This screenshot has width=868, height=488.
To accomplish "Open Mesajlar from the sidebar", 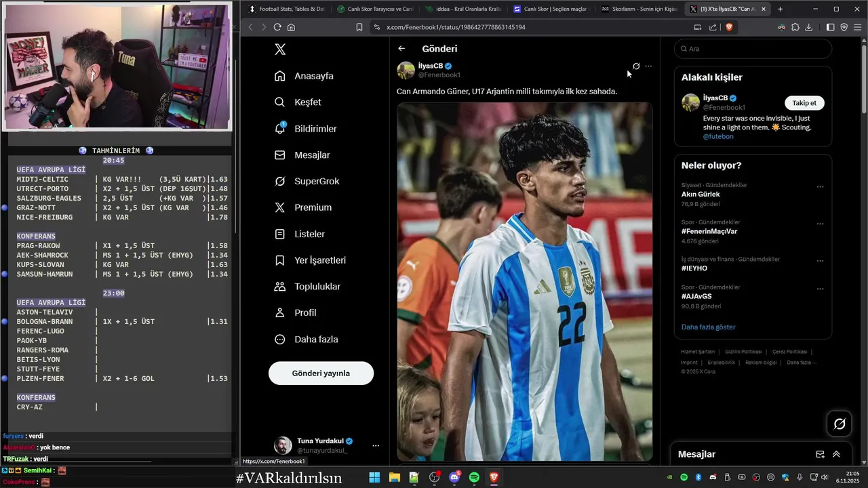I will pos(302,155).
